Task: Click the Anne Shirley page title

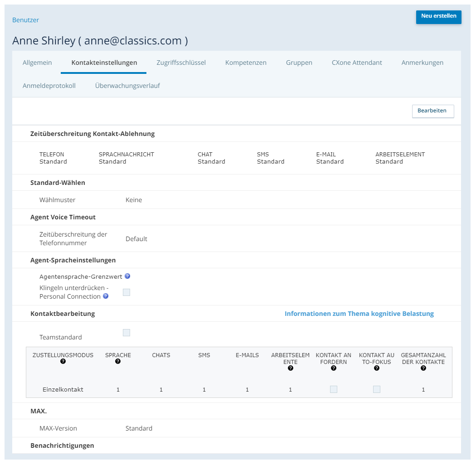Action: [100, 41]
